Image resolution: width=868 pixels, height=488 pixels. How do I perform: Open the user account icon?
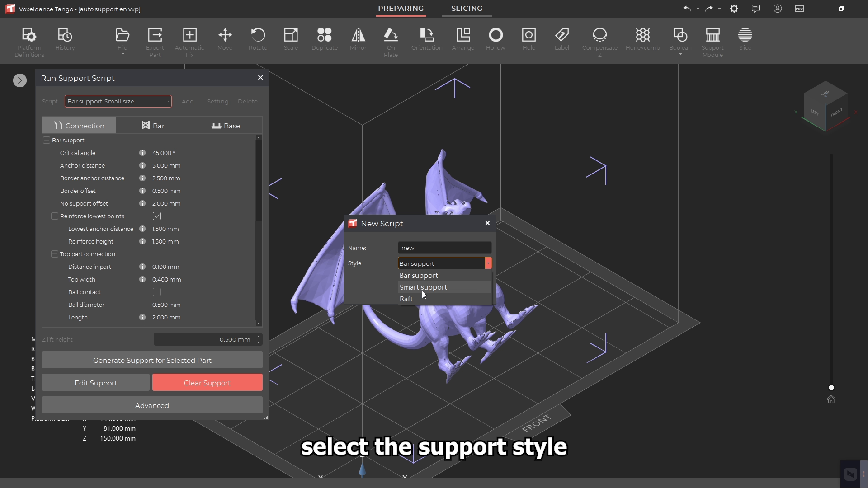(778, 9)
